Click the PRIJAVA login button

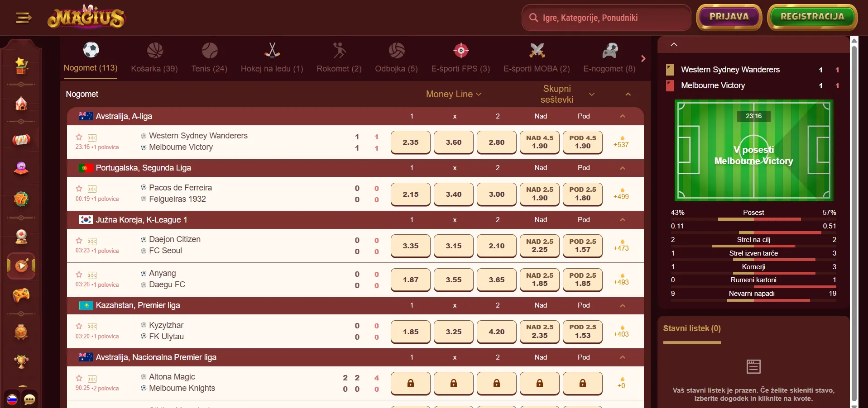pos(729,17)
